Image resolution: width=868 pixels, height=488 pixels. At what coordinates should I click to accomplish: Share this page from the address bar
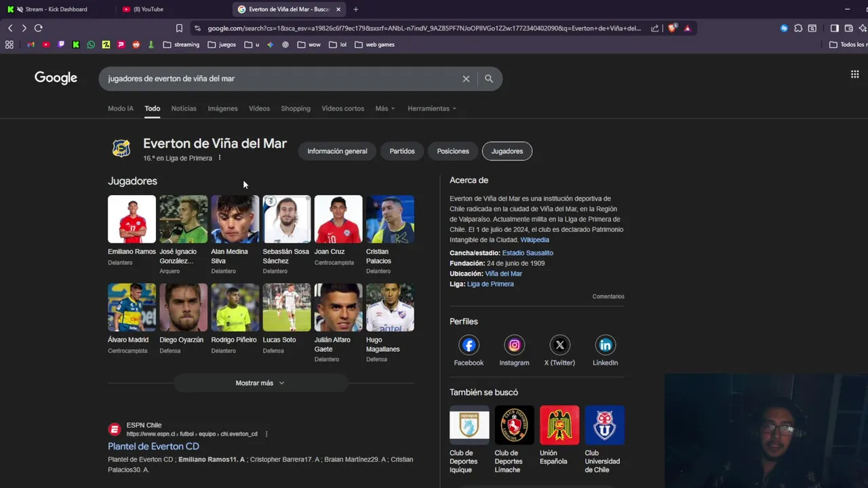point(655,28)
